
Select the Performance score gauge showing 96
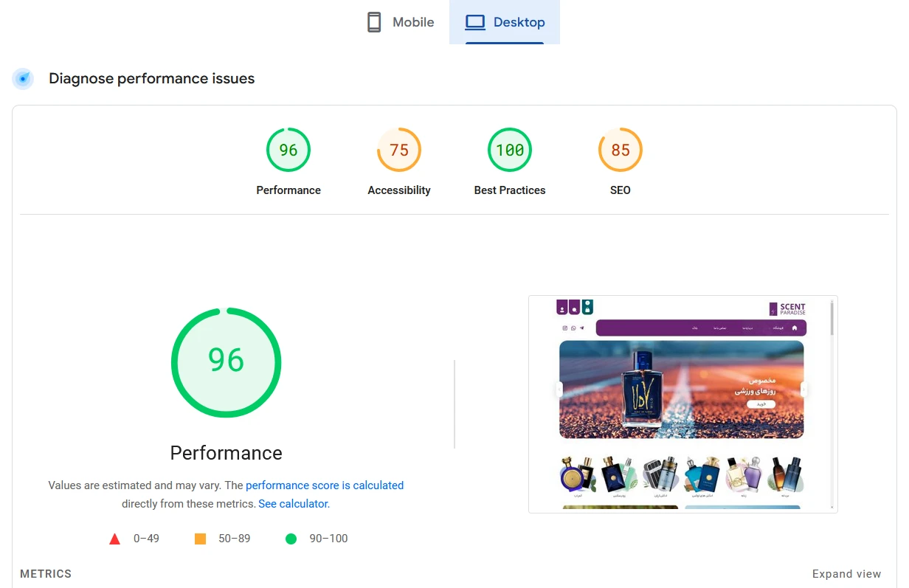[288, 151]
